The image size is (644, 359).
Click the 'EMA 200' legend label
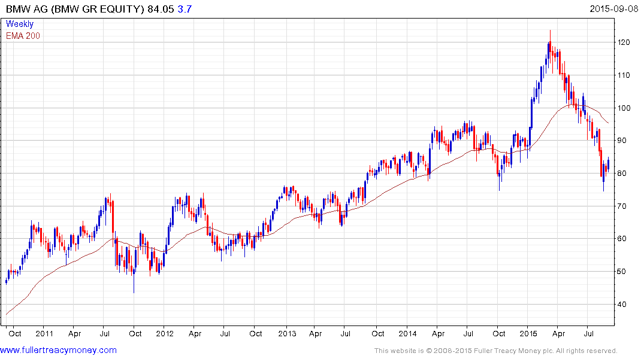[23, 36]
